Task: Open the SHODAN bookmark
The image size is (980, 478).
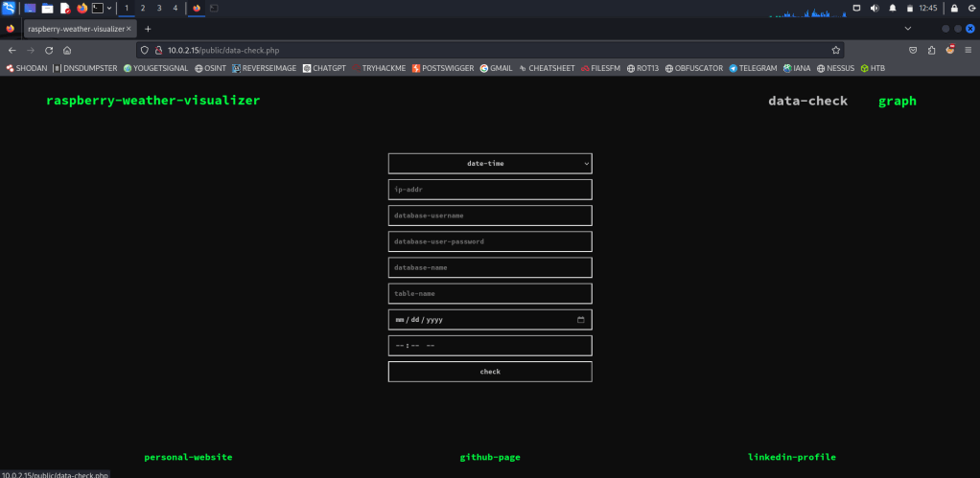Action: tap(26, 68)
